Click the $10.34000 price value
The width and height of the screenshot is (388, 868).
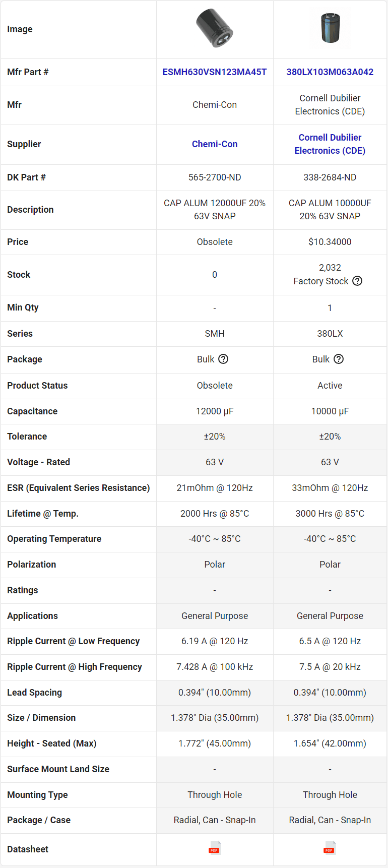click(330, 242)
